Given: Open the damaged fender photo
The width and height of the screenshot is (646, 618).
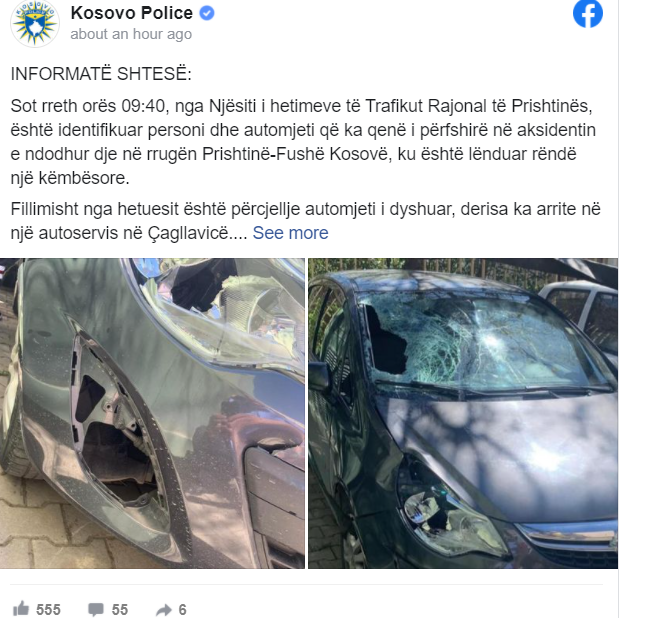Looking at the screenshot, I should (152, 413).
